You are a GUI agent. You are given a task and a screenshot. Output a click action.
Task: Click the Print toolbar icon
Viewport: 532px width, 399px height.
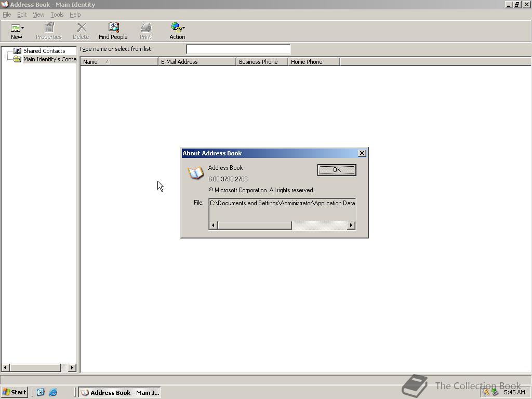click(x=146, y=28)
